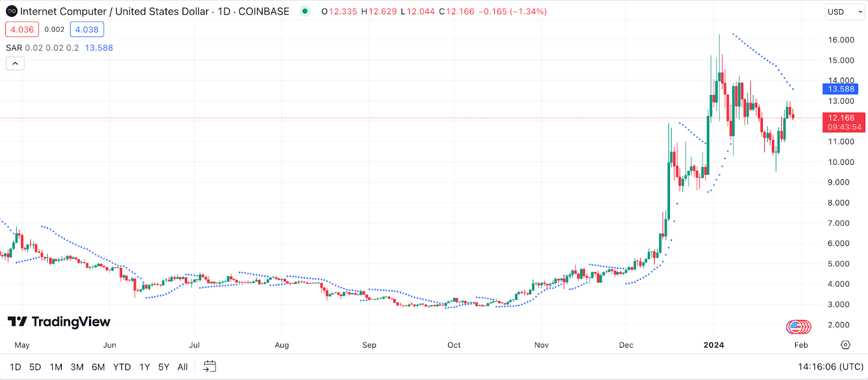Viewport: 868px width, 380px height.
Task: Select the All time range
Action: point(182,367)
